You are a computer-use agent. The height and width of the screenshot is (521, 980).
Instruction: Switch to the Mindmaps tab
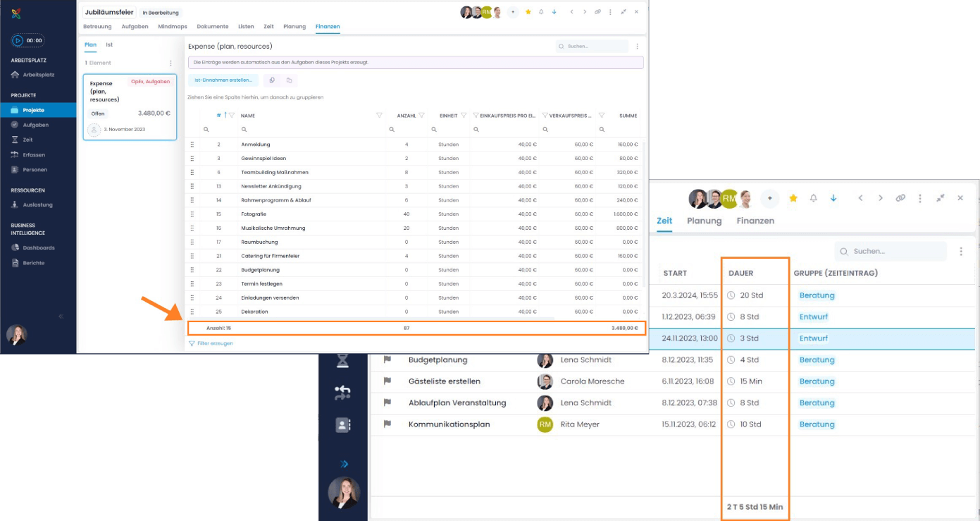point(173,27)
